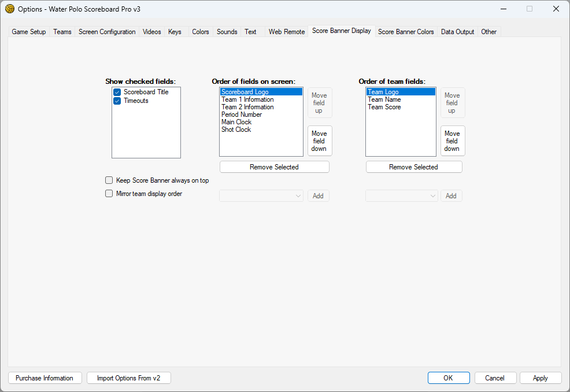Viewport: 570px width, 392px height.
Task: Click Import Options From v2
Action: pos(129,378)
